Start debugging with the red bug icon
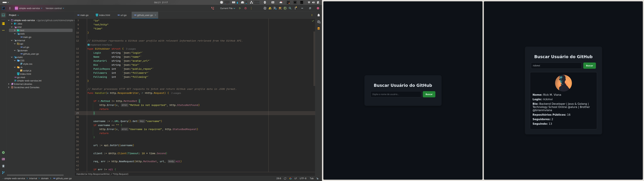The image size is (644, 181). point(246,8)
